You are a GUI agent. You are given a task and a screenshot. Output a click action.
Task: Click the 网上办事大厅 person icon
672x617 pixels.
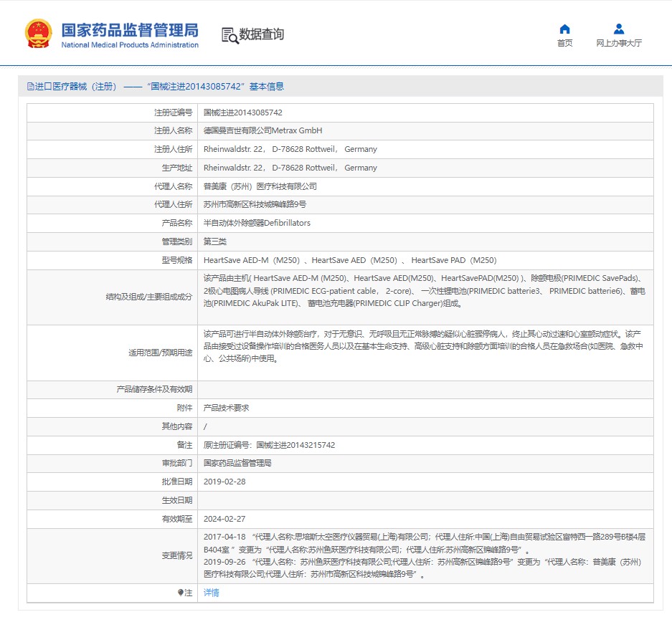[x=619, y=29]
